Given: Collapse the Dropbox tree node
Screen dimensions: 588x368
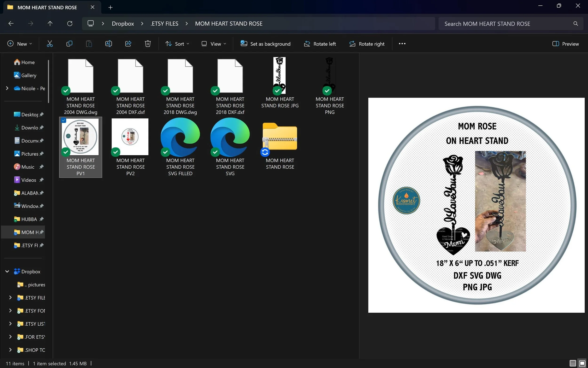Looking at the screenshot, I should (7, 271).
